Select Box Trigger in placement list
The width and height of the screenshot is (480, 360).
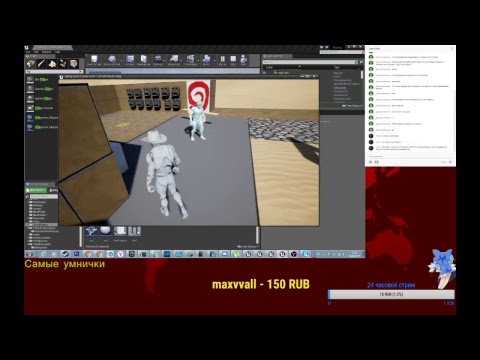[42, 79]
